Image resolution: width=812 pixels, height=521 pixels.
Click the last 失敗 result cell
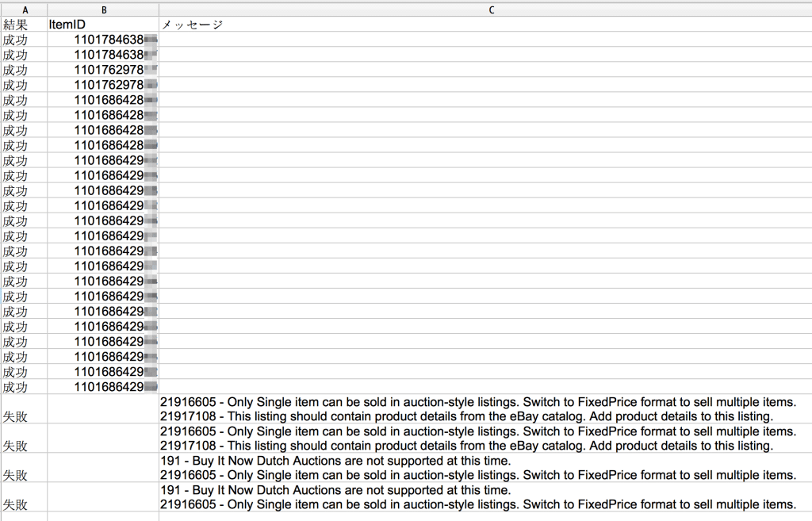(x=25, y=497)
